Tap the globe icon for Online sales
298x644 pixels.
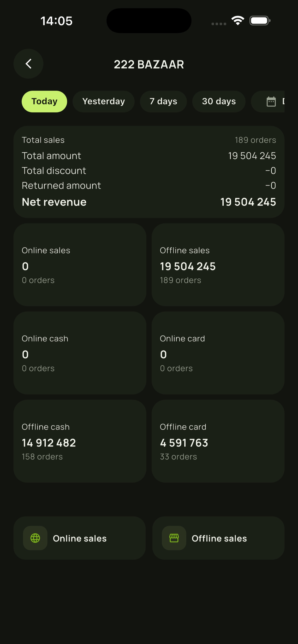[35, 538]
